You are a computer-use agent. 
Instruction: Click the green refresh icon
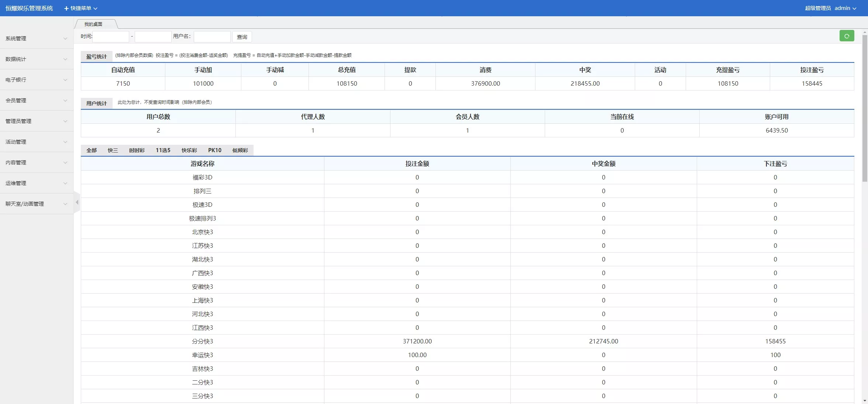847,36
